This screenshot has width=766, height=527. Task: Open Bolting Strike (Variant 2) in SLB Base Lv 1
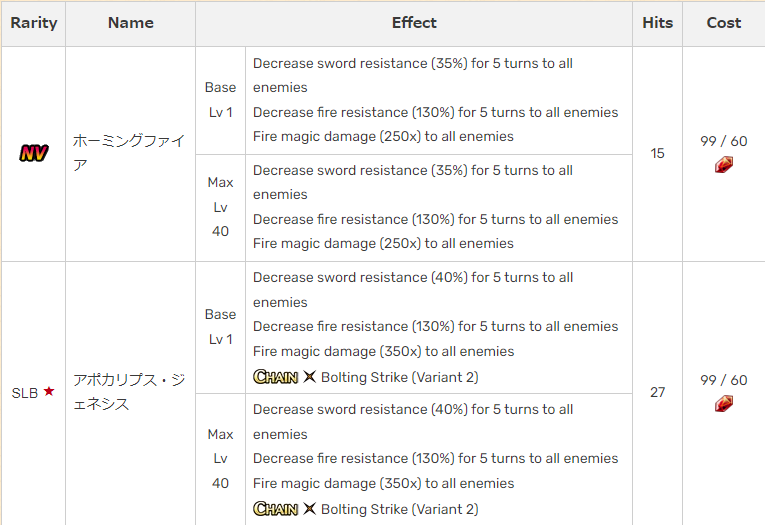pyautogui.click(x=400, y=377)
